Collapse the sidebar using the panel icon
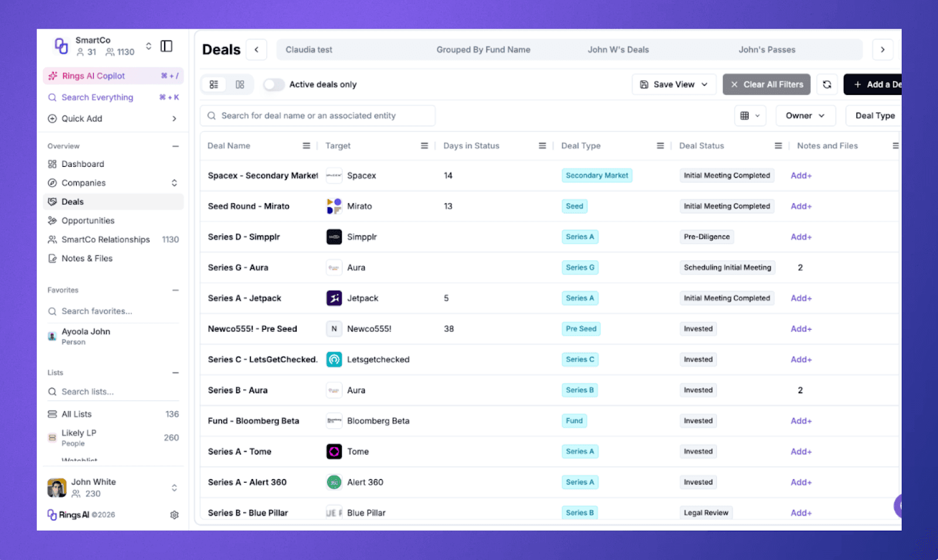 tap(167, 46)
